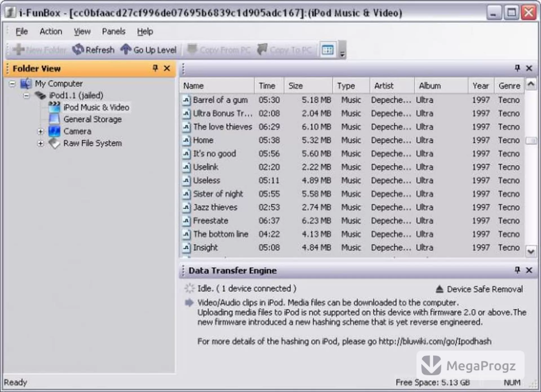This screenshot has width=541, height=392.
Task: Click the Copy From PC button
Action: tap(219, 50)
